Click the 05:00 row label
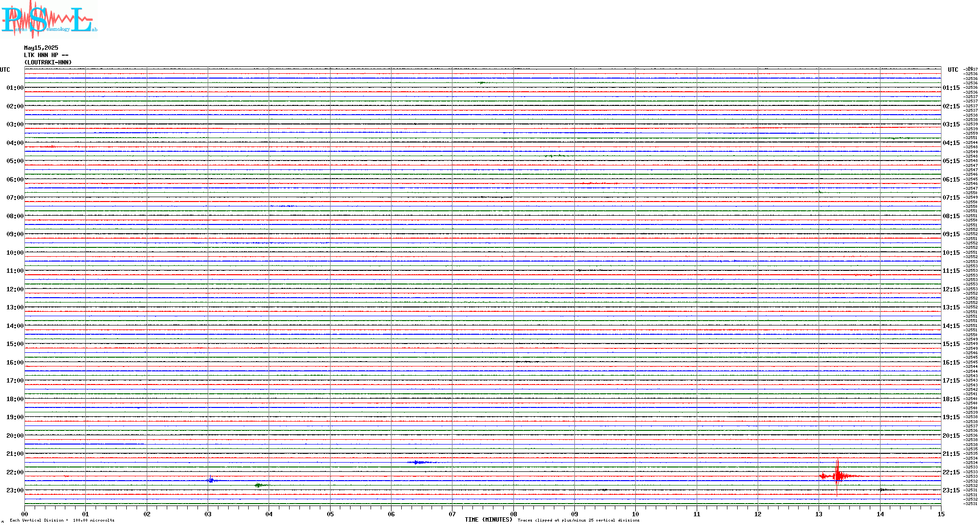This screenshot has height=527, width=980. [x=15, y=161]
